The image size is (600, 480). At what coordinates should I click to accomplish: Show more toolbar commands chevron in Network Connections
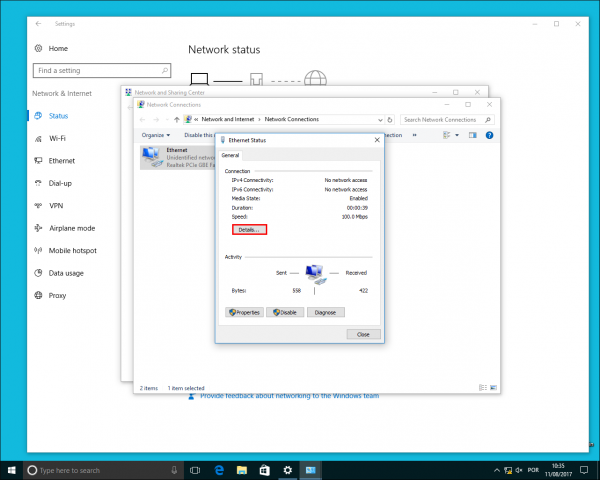[x=414, y=135]
